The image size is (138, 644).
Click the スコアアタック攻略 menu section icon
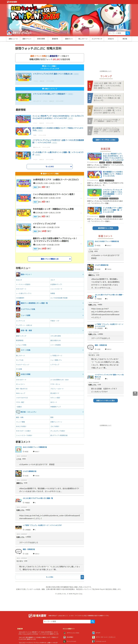coord(18,309)
